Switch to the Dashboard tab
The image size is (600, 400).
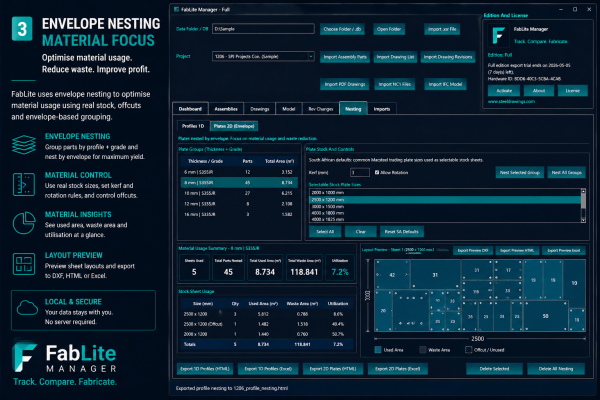tap(190, 109)
